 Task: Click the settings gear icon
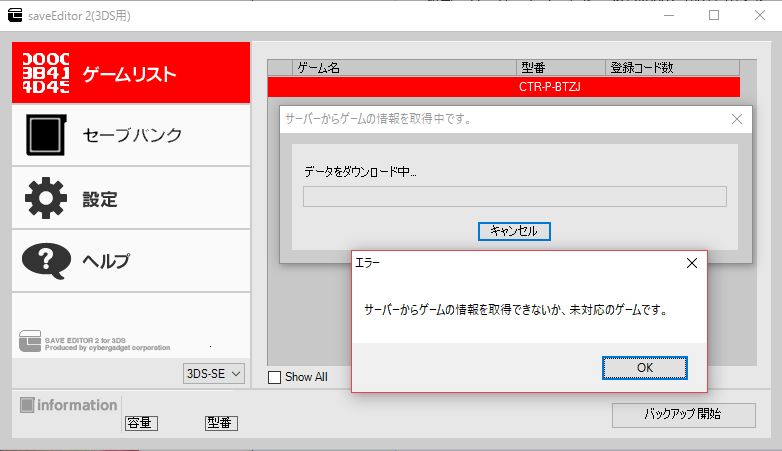pyautogui.click(x=45, y=199)
